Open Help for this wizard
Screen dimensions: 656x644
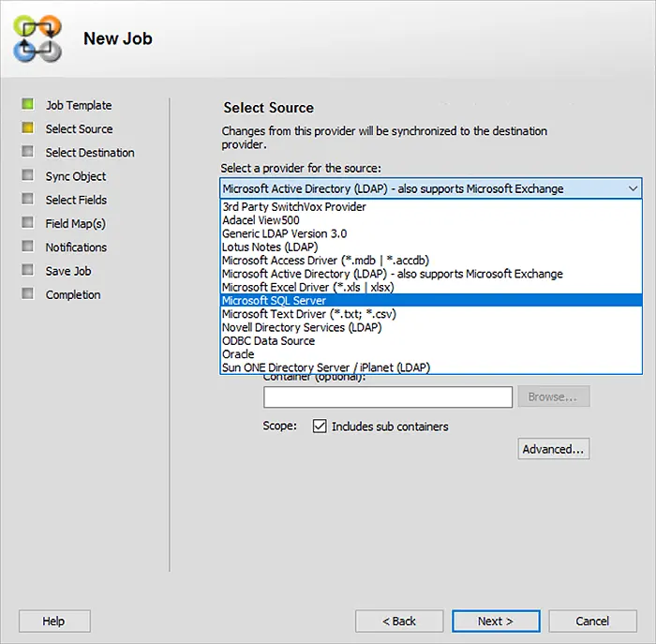[x=54, y=621]
